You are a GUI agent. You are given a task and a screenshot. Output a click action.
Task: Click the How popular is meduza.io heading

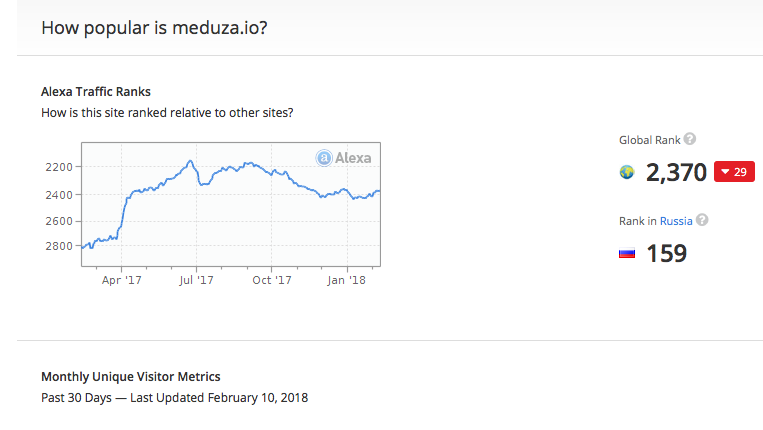(154, 28)
